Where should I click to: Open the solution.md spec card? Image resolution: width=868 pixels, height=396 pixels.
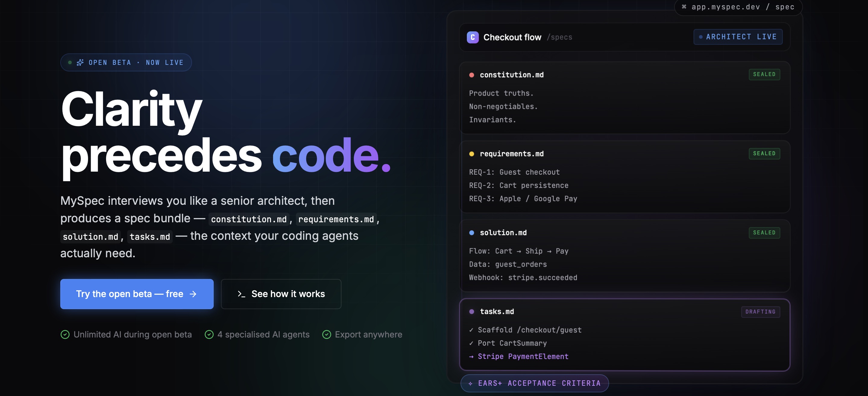click(625, 256)
